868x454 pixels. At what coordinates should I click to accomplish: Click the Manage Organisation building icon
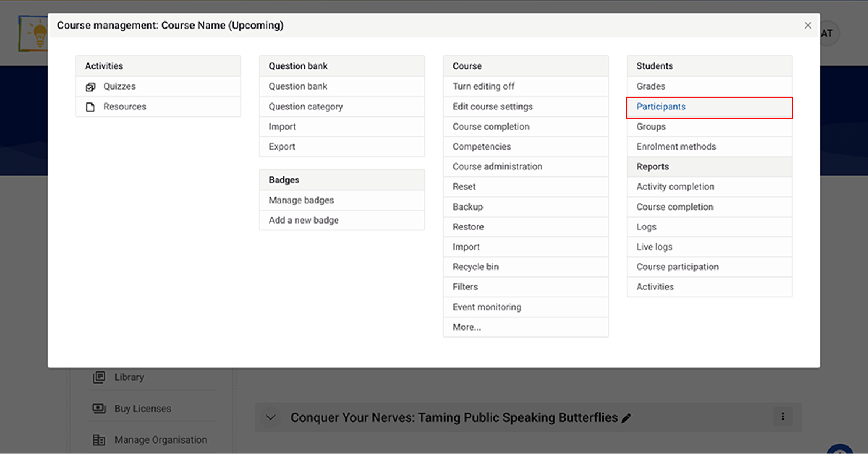point(99,440)
